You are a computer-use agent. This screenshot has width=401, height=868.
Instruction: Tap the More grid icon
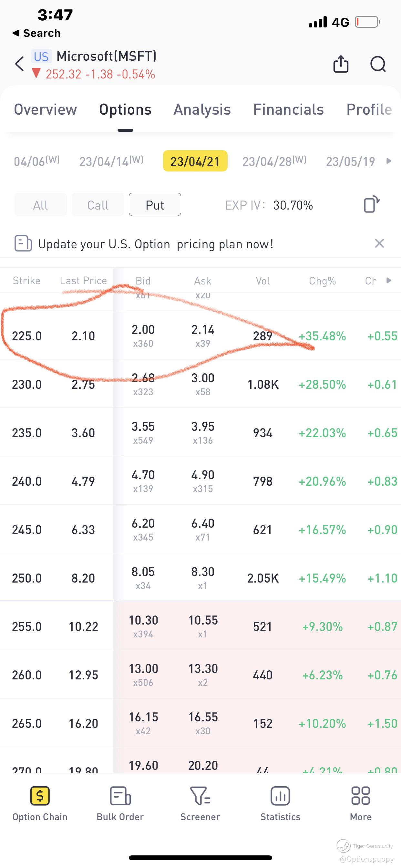click(x=361, y=796)
